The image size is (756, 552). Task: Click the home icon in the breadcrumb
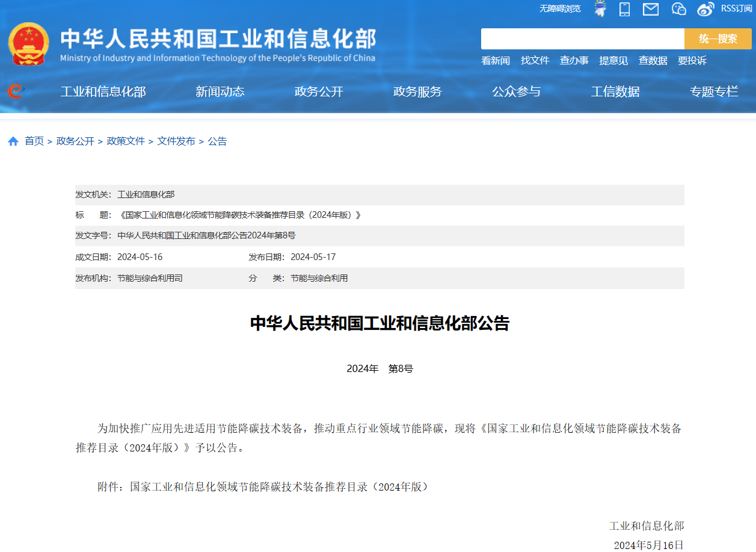coord(13,140)
